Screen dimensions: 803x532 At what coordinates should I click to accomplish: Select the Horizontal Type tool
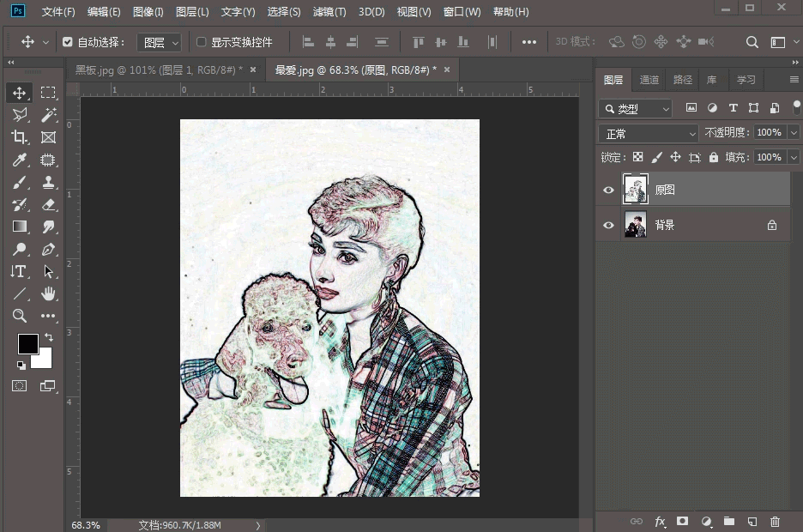coord(19,271)
